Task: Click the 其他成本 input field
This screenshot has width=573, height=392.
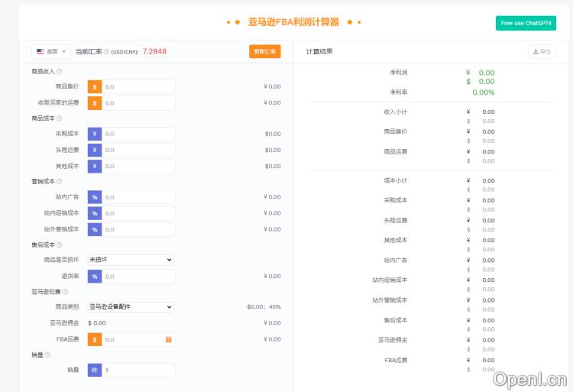Action: click(x=138, y=166)
